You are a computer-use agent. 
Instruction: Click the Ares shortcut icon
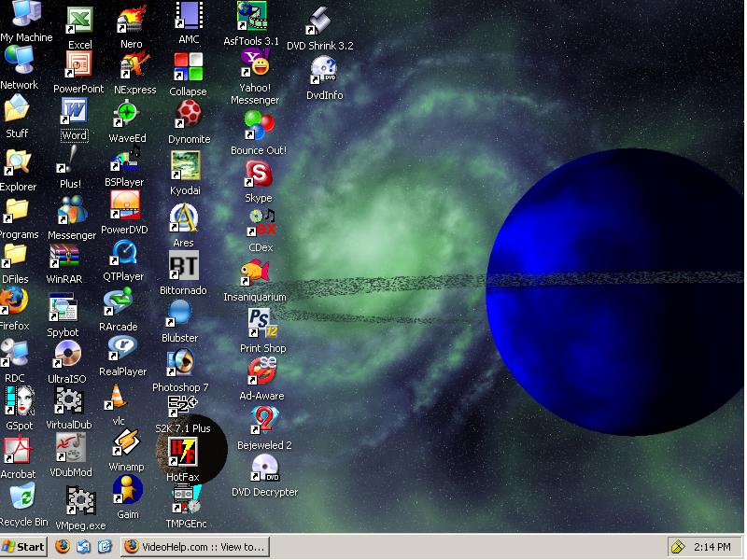tap(184, 218)
